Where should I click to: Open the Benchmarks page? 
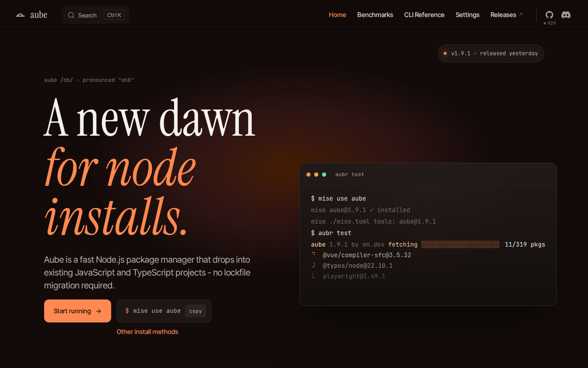click(x=375, y=15)
